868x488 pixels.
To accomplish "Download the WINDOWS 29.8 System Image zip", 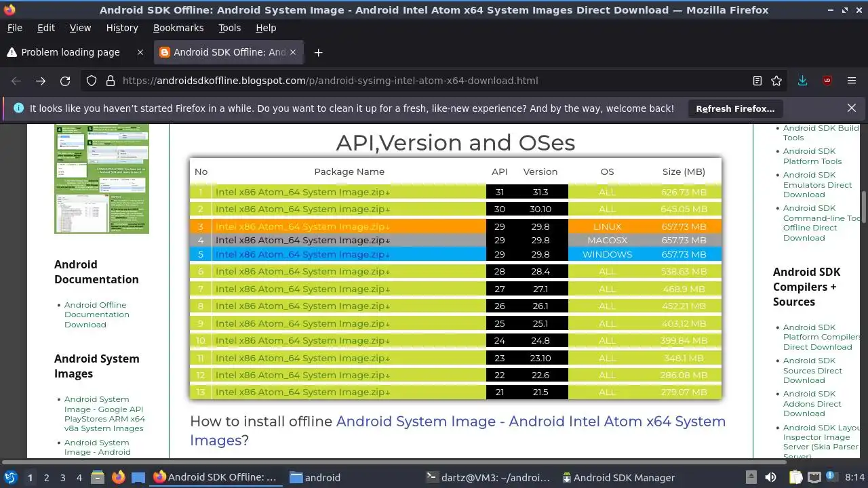I will click(x=302, y=254).
